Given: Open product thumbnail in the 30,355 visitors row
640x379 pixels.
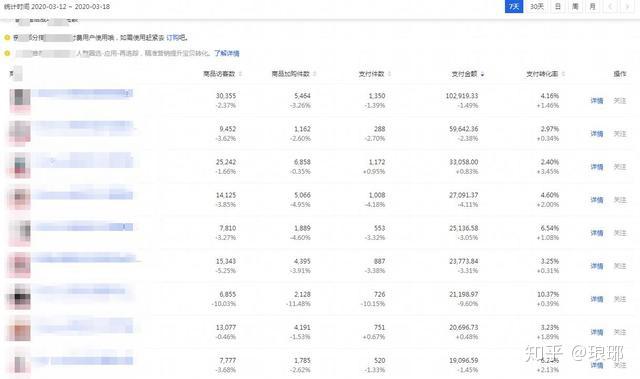Looking at the screenshot, I should (x=20, y=100).
